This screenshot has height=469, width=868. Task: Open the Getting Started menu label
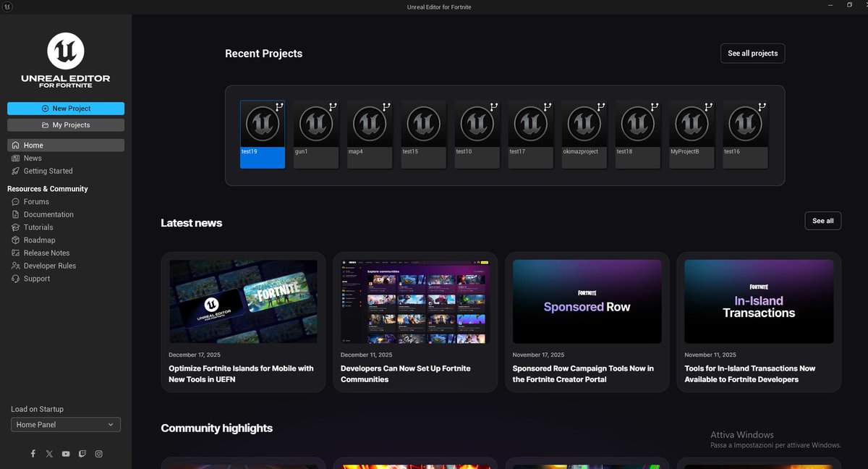[x=48, y=172]
